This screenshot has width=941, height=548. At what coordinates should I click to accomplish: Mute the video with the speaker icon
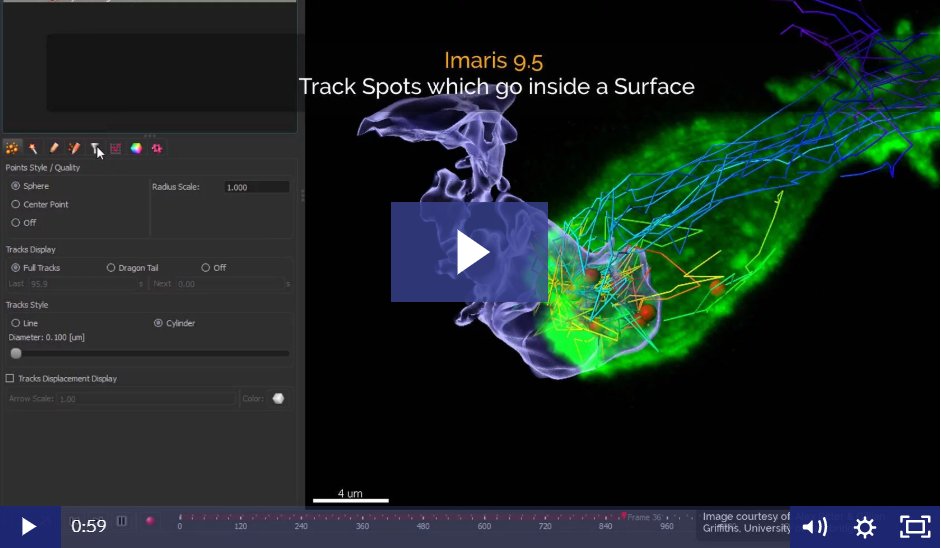pos(814,527)
